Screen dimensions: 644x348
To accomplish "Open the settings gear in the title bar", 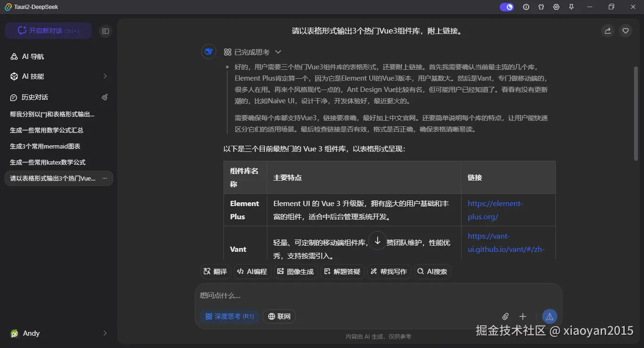I will coord(556,7).
